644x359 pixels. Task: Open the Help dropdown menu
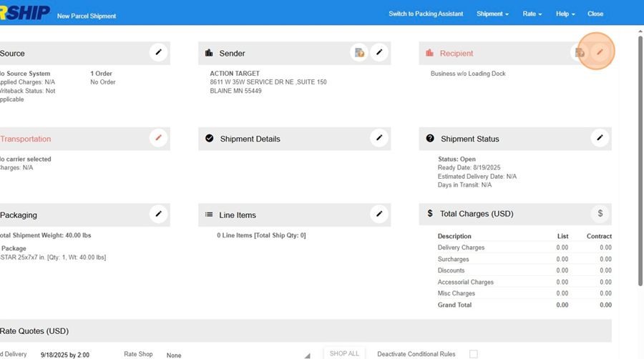tap(565, 14)
